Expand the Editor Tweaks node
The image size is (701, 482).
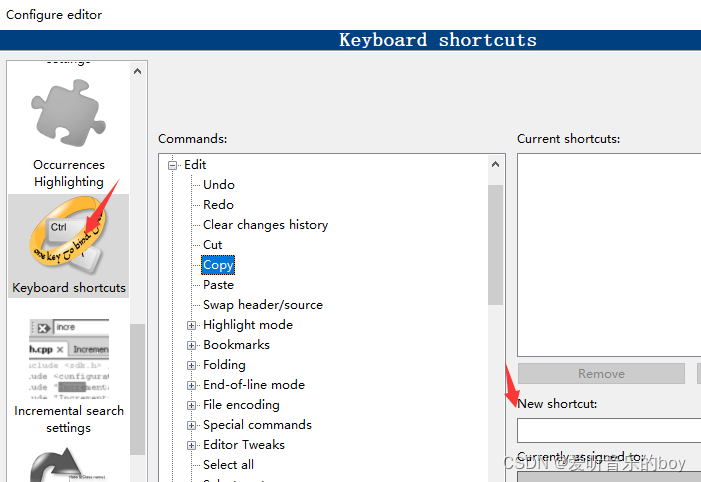pos(191,445)
